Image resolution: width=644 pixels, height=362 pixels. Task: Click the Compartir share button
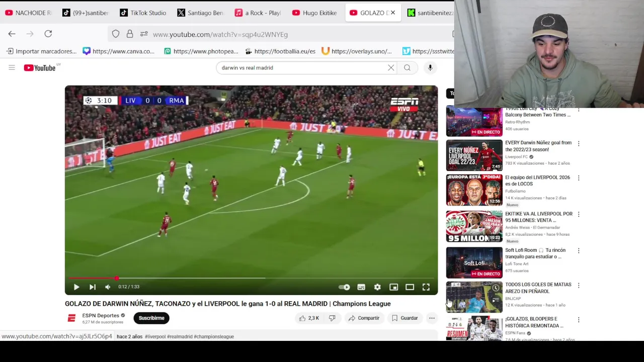coord(364,318)
